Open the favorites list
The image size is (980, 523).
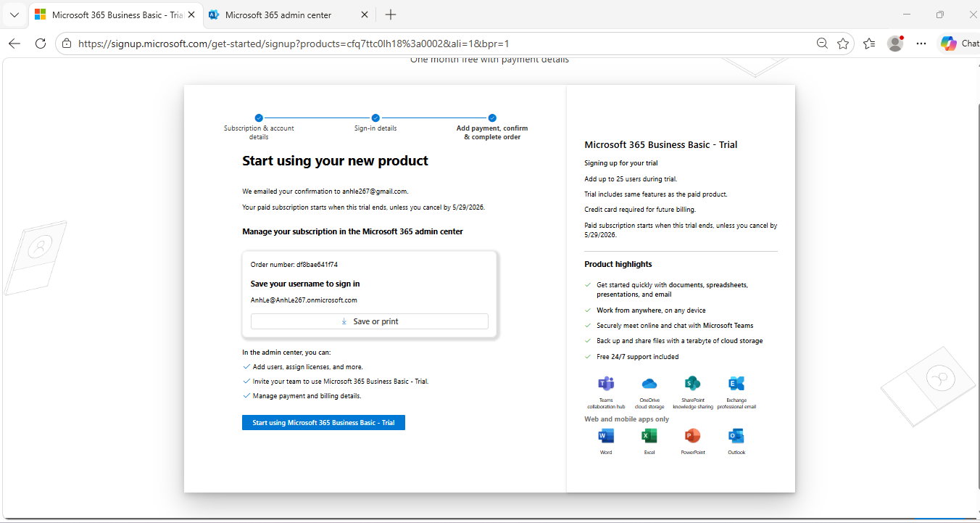tap(870, 44)
